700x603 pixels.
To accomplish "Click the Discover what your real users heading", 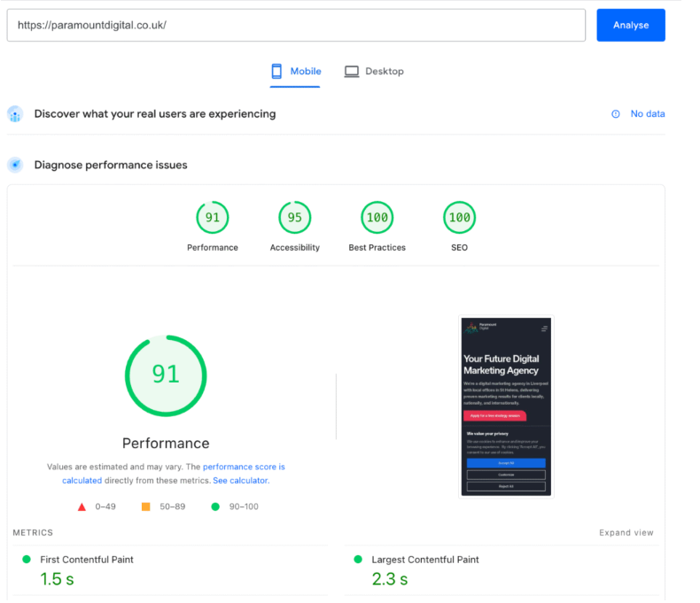I will coord(155,114).
